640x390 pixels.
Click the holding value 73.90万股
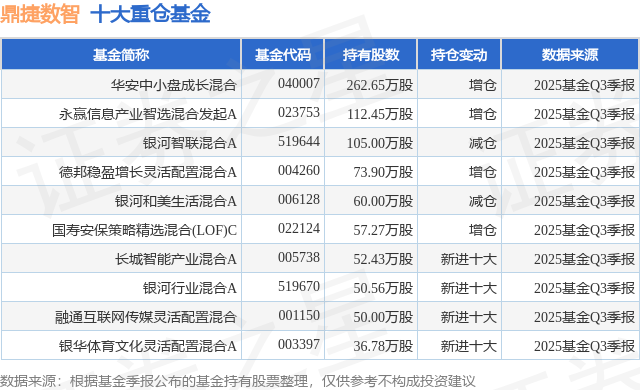coord(383,172)
